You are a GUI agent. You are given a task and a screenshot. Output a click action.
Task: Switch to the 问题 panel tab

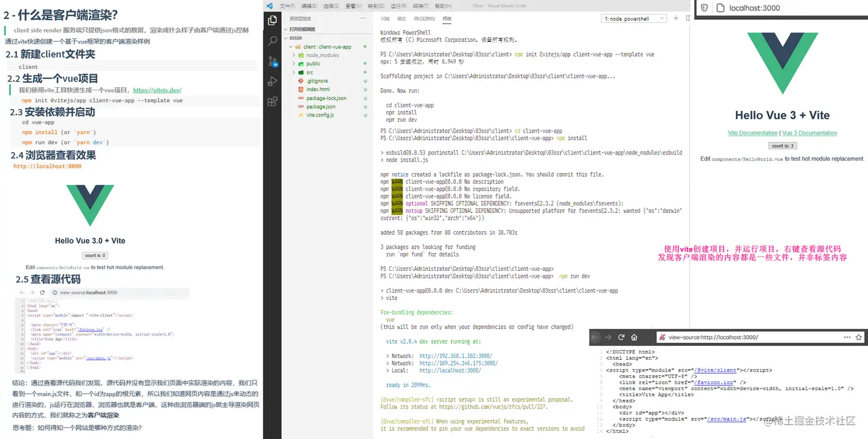[x=385, y=19]
